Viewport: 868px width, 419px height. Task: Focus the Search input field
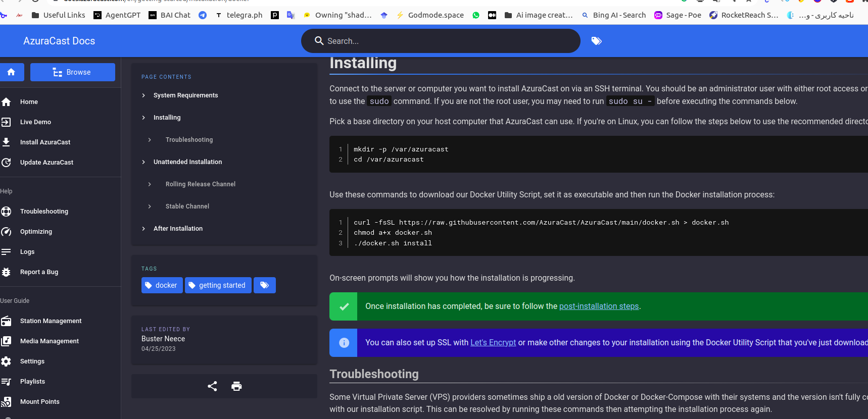(441, 41)
